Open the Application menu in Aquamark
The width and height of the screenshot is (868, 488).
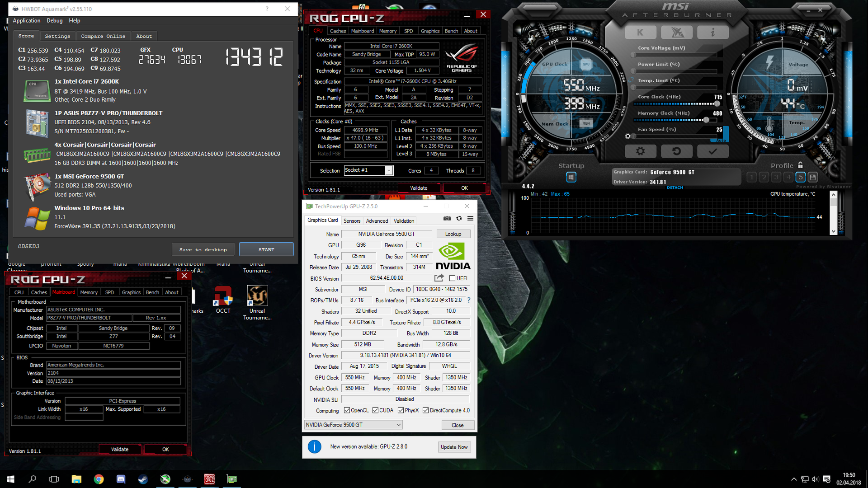click(x=26, y=21)
